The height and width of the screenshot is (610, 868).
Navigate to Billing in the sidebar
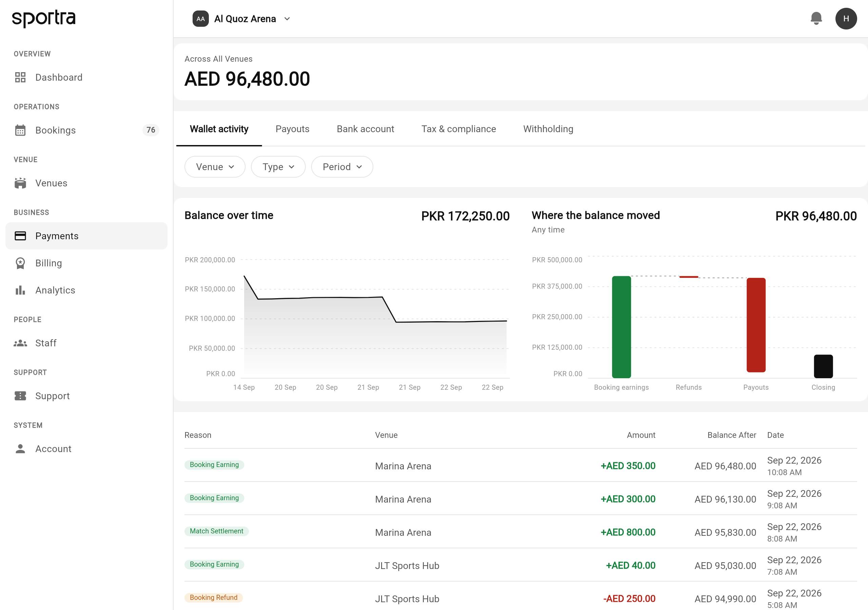click(86, 263)
